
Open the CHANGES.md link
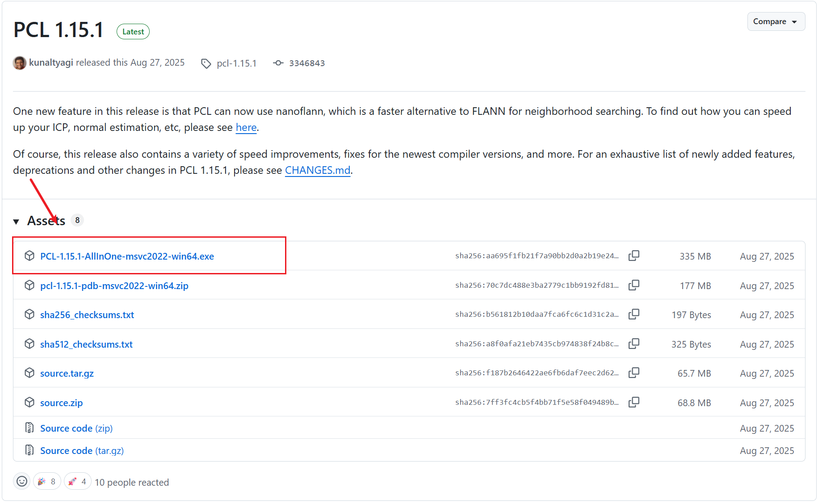pyautogui.click(x=318, y=170)
